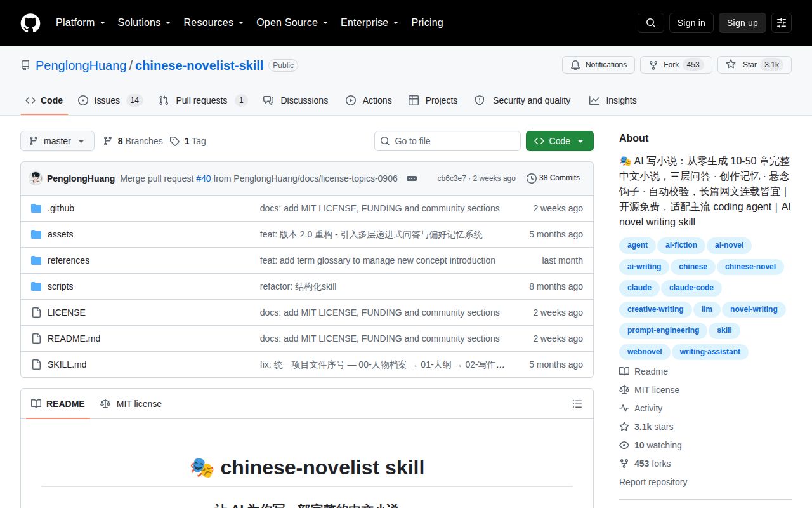Open Activity link in About sidebar
Screen dimensions: 812x508
(641, 408)
